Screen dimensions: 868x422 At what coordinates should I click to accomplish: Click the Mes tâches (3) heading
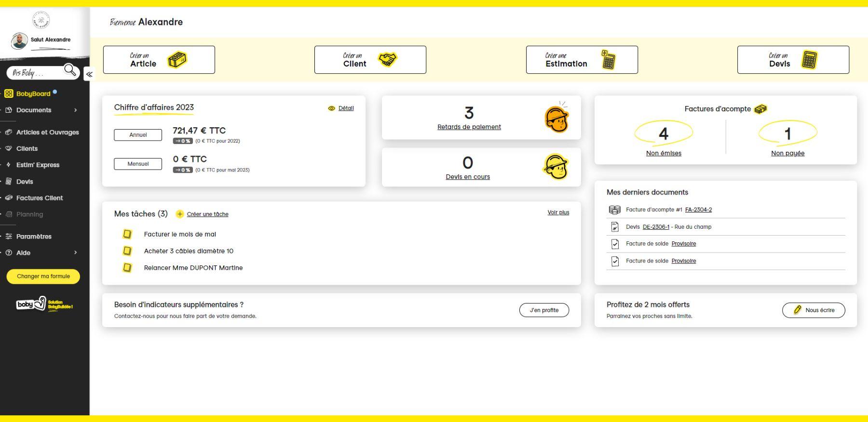tap(141, 214)
